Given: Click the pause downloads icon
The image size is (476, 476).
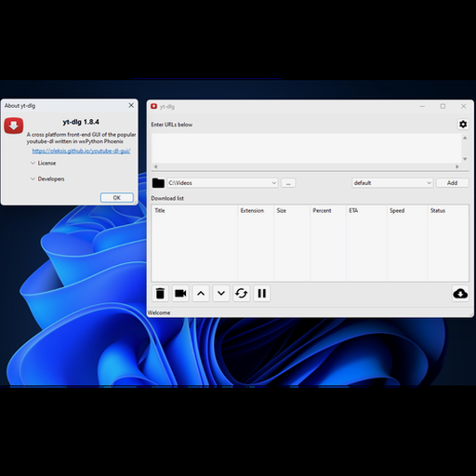Looking at the screenshot, I should (262, 293).
